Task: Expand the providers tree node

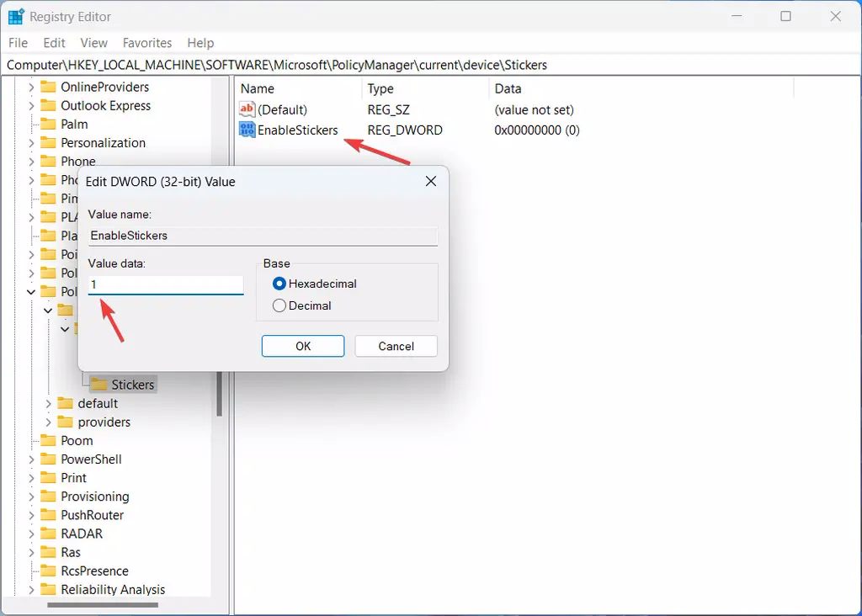Action: tap(49, 422)
